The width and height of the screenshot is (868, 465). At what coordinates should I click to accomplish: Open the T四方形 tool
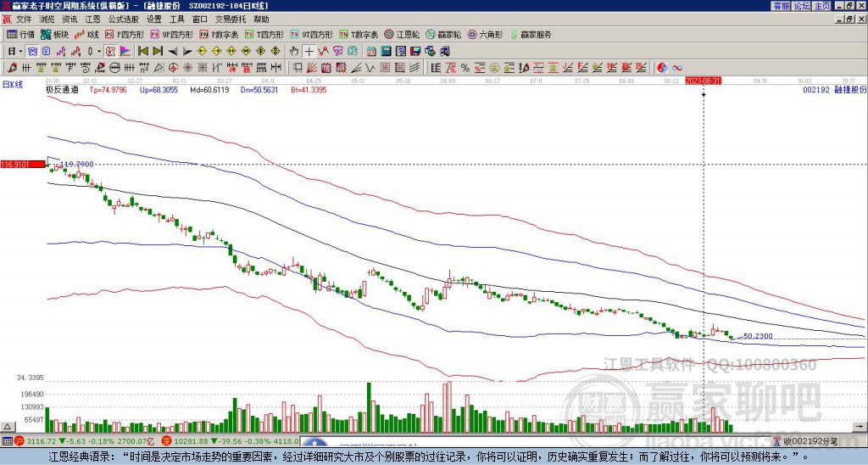(x=264, y=34)
